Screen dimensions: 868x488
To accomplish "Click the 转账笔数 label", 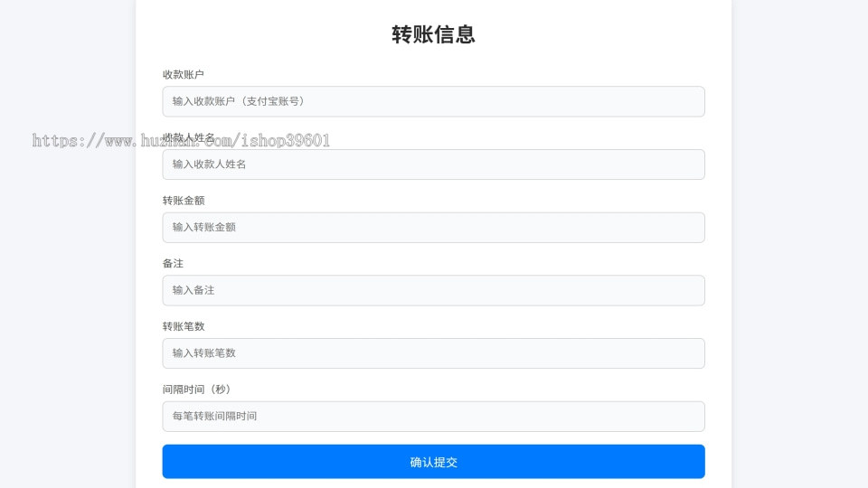I will [184, 326].
